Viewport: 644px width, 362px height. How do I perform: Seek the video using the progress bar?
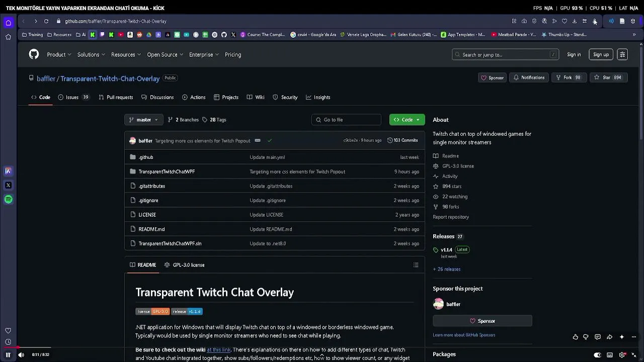pyautogui.click(x=322, y=347)
